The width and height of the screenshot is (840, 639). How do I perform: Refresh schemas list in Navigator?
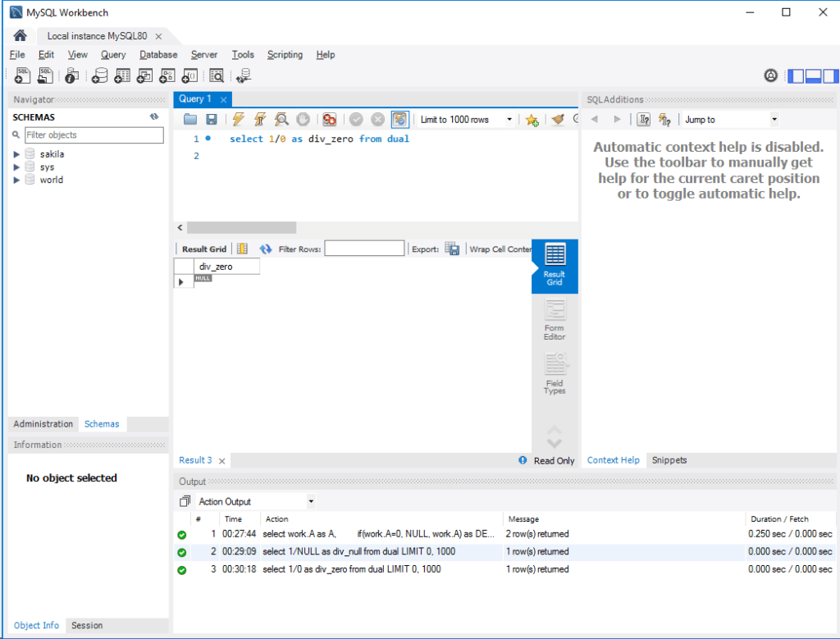pos(154,116)
